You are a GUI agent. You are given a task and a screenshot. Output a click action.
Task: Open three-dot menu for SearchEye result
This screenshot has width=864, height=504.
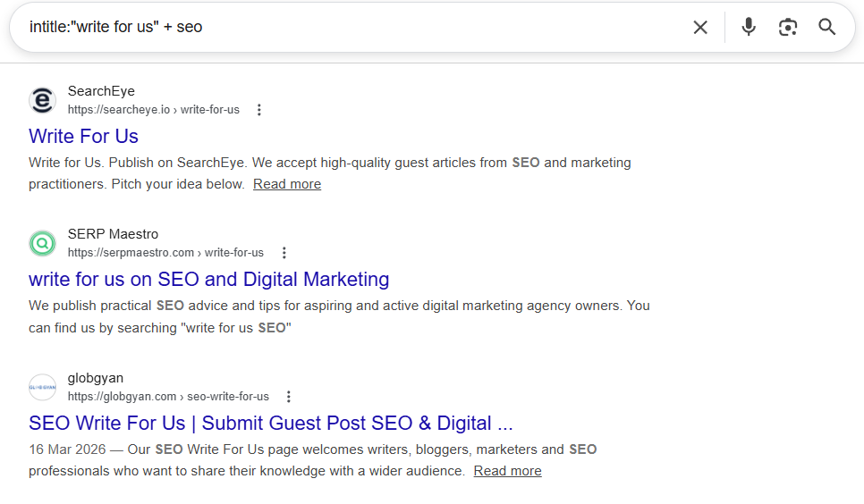click(259, 110)
